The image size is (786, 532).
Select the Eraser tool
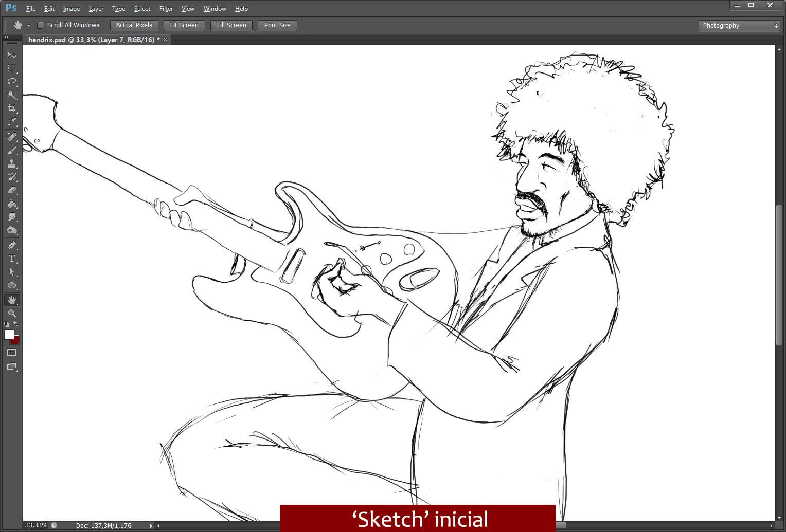coord(12,190)
